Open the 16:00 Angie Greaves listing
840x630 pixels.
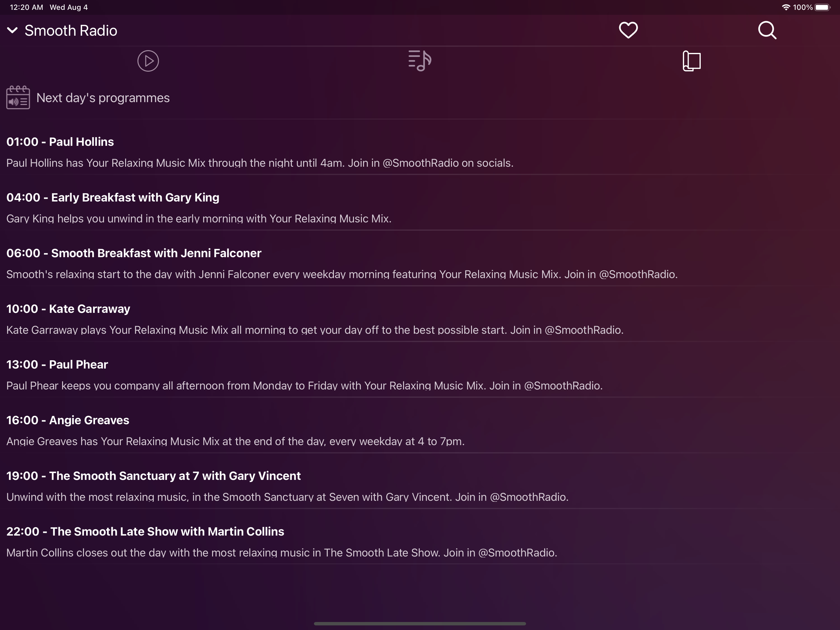pyautogui.click(x=68, y=420)
